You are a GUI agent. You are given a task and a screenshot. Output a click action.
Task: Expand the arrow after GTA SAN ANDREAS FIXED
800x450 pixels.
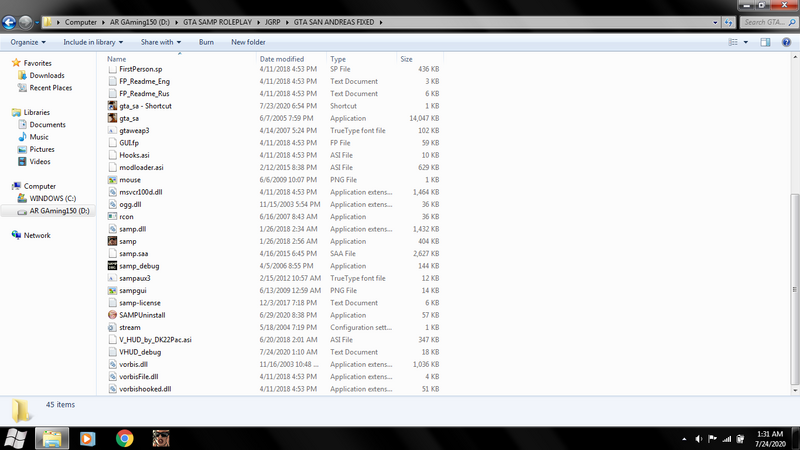pos(381,22)
